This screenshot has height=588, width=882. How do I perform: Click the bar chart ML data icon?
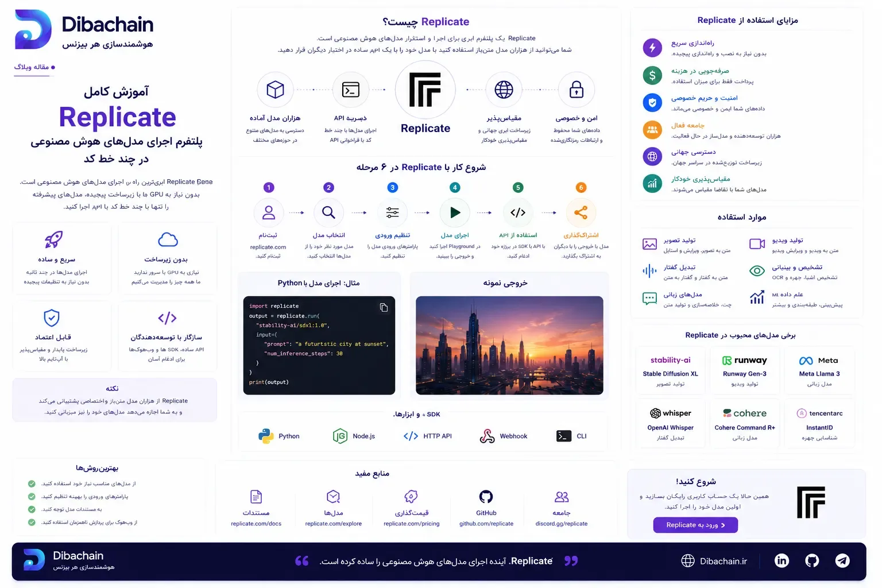pyautogui.click(x=757, y=298)
